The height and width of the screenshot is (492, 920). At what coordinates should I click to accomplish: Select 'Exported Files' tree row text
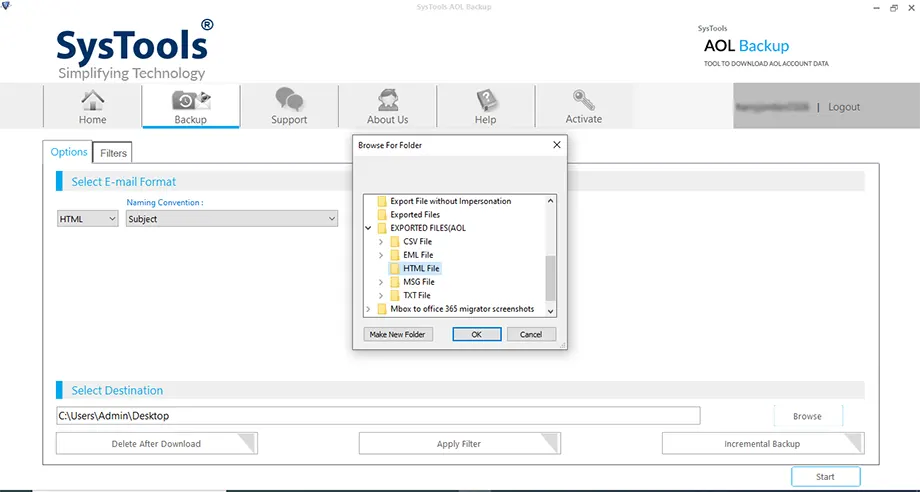415,215
